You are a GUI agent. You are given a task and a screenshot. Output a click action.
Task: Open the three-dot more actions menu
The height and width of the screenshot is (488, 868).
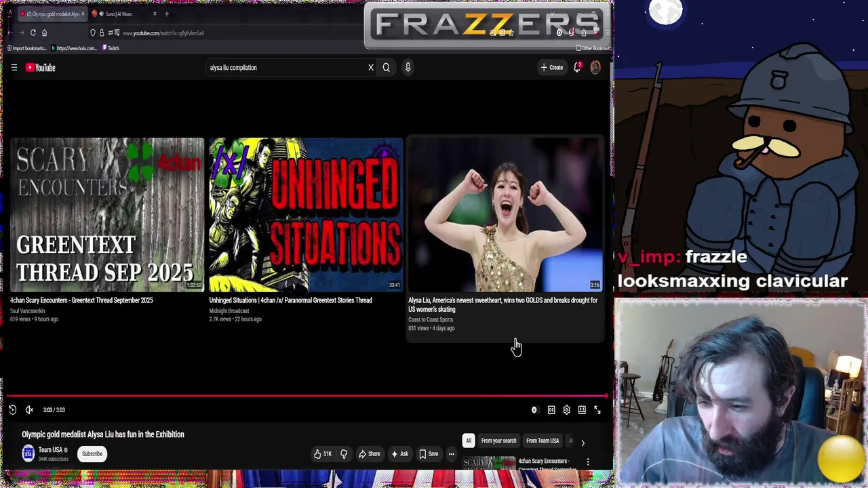coord(451,453)
